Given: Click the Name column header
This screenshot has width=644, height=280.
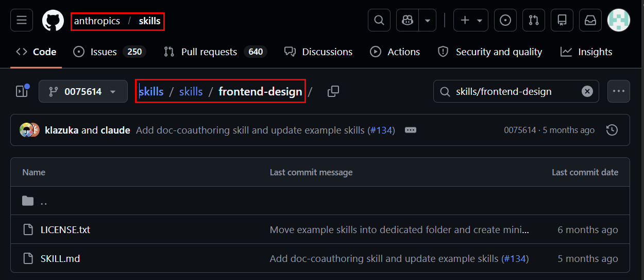Looking at the screenshot, I should point(34,172).
